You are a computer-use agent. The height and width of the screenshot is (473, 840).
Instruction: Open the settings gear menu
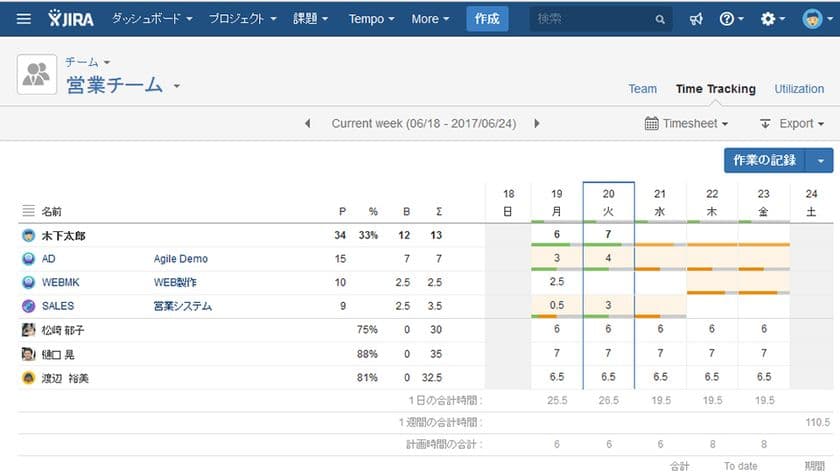(773, 19)
